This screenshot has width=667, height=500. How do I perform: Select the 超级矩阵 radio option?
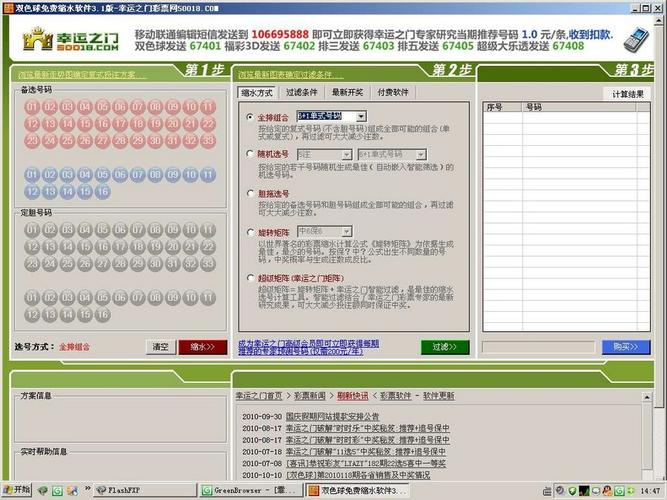(250, 278)
